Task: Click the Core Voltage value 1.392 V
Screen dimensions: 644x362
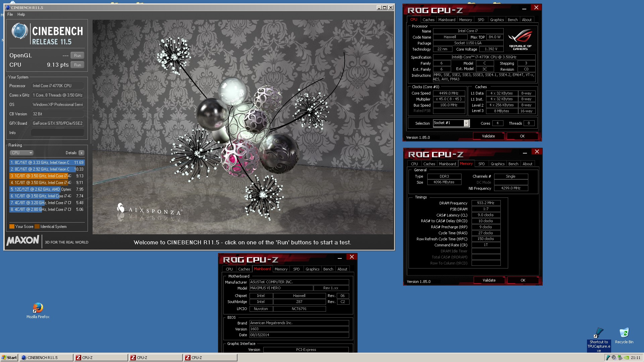Action: [x=491, y=49]
